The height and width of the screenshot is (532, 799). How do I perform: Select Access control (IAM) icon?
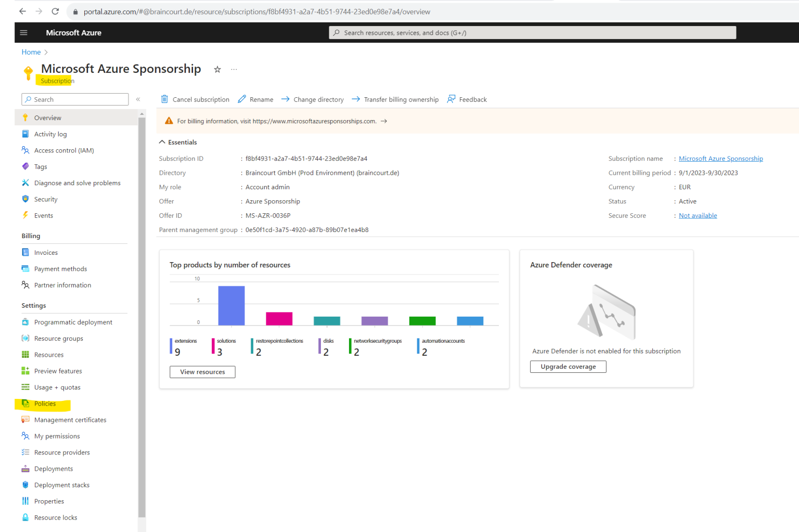(26, 150)
